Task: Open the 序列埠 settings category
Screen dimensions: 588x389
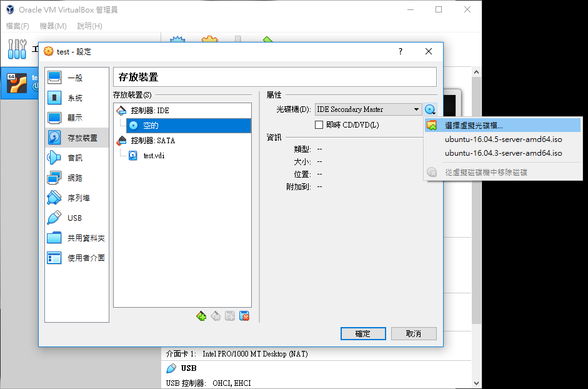Action: tap(76, 198)
